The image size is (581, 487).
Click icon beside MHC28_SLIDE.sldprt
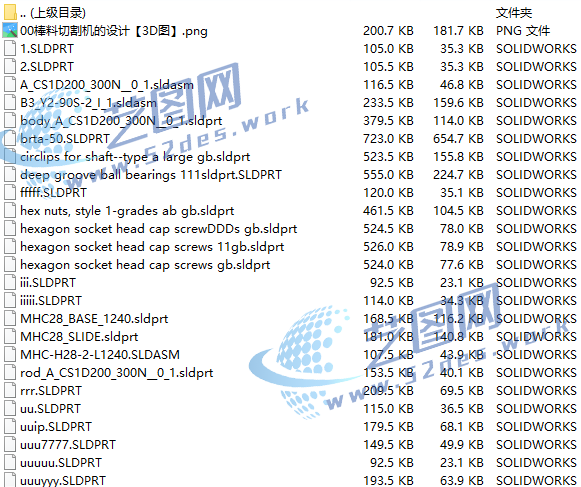coord(10,337)
